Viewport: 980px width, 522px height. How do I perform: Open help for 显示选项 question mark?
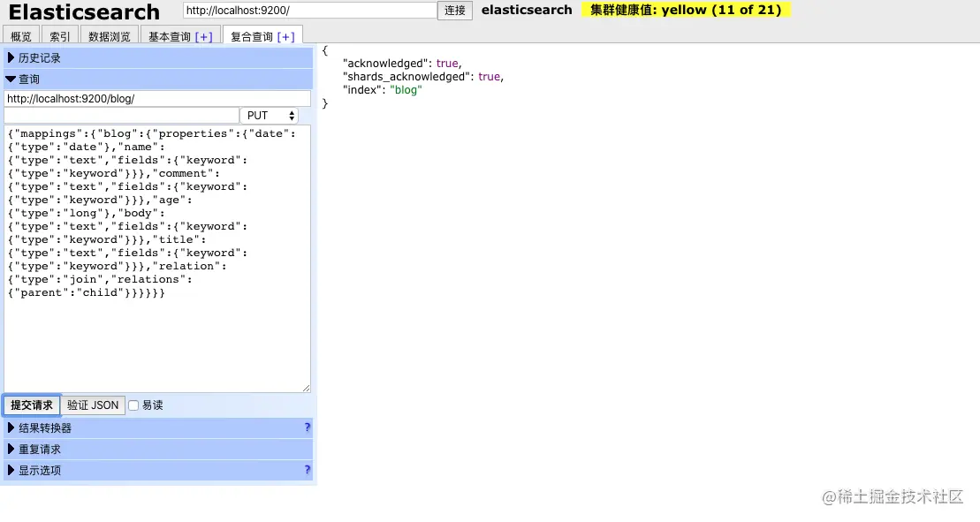coord(307,470)
